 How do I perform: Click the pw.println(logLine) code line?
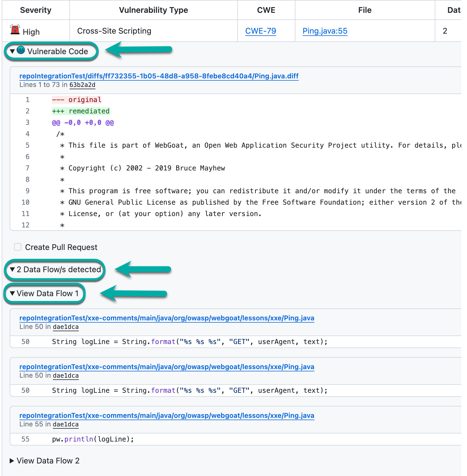[x=93, y=439]
